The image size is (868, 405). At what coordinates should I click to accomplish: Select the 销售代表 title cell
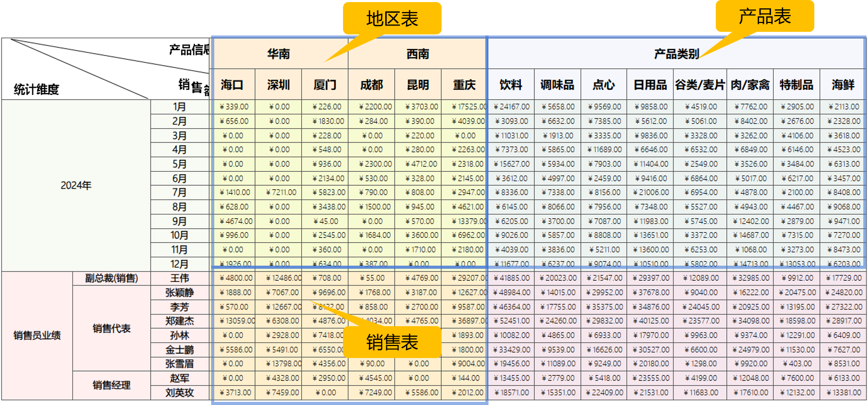[x=112, y=328]
